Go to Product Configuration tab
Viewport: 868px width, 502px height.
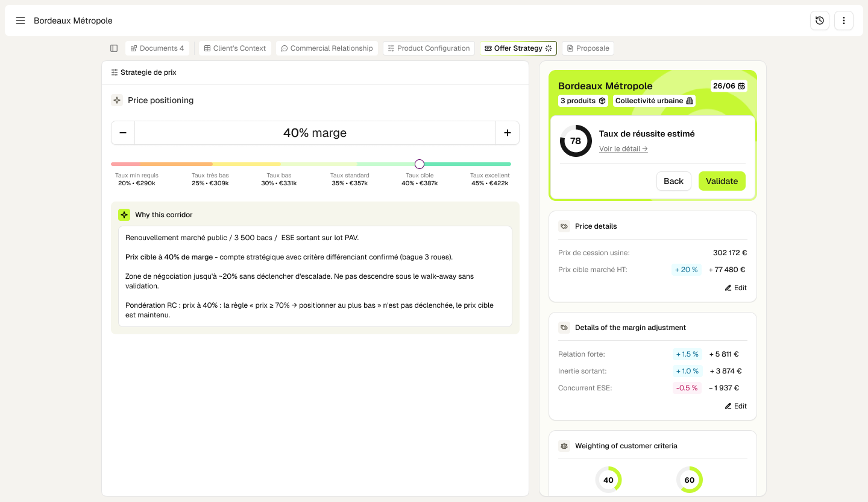tap(429, 48)
